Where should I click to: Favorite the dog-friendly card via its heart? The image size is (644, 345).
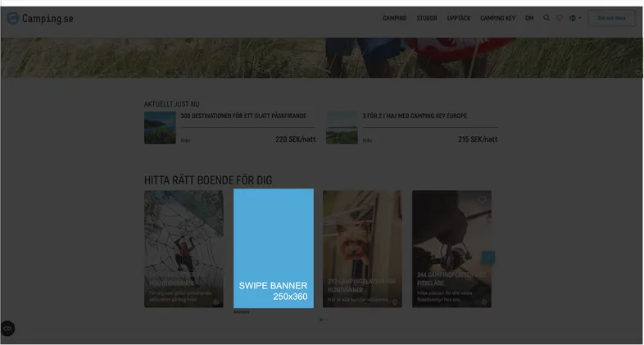point(392,200)
